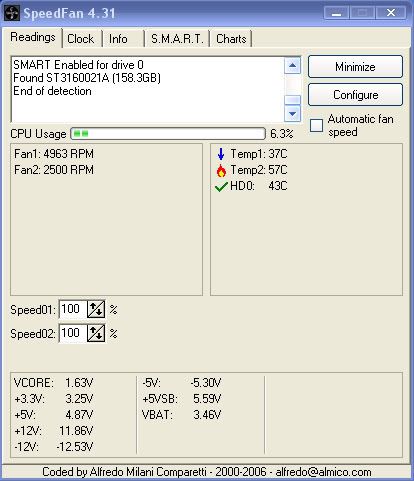Click the SpeedFan fan icon in title bar
The width and height of the screenshot is (414, 481).
(x=12, y=13)
